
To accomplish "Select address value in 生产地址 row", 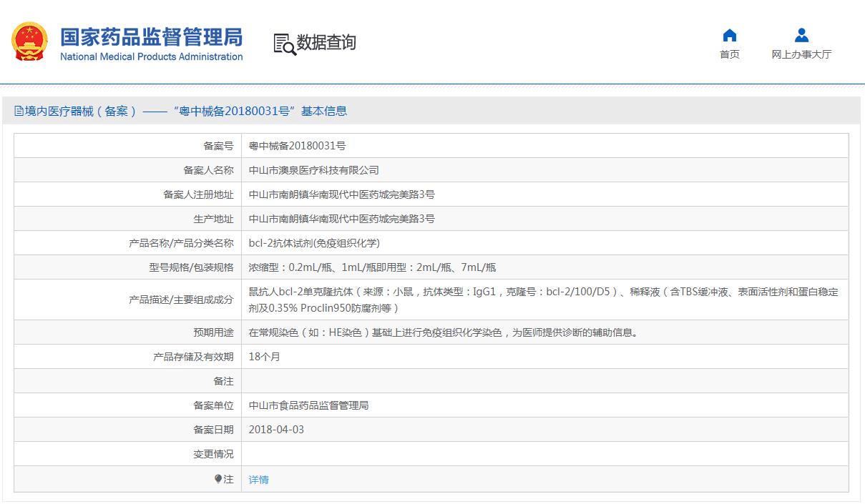I will [x=342, y=219].
